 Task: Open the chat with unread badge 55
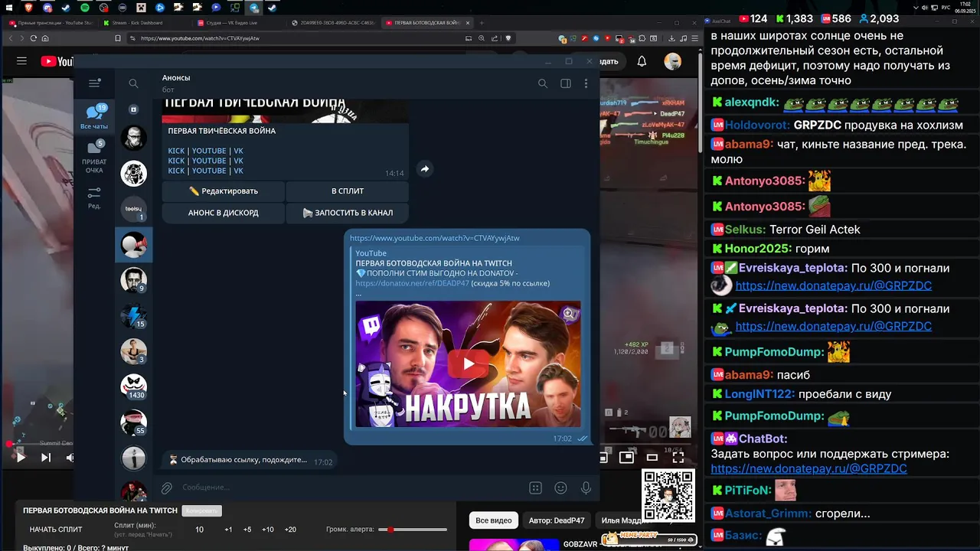pos(134,422)
